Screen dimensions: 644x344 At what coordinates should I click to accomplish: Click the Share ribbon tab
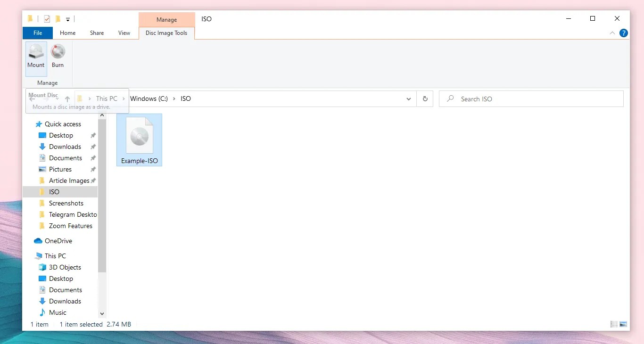coord(97,33)
